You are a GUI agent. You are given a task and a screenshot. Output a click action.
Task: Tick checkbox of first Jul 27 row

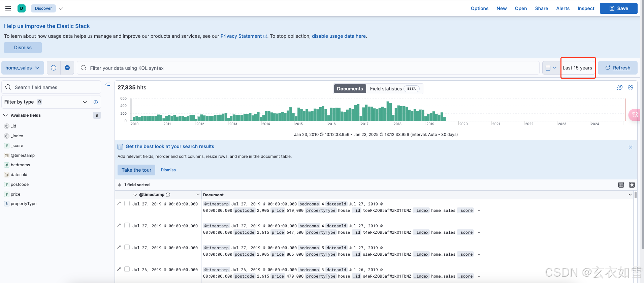(x=127, y=203)
